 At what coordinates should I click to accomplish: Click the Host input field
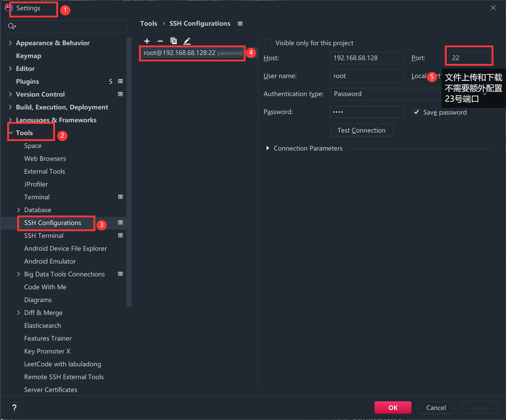(x=367, y=58)
